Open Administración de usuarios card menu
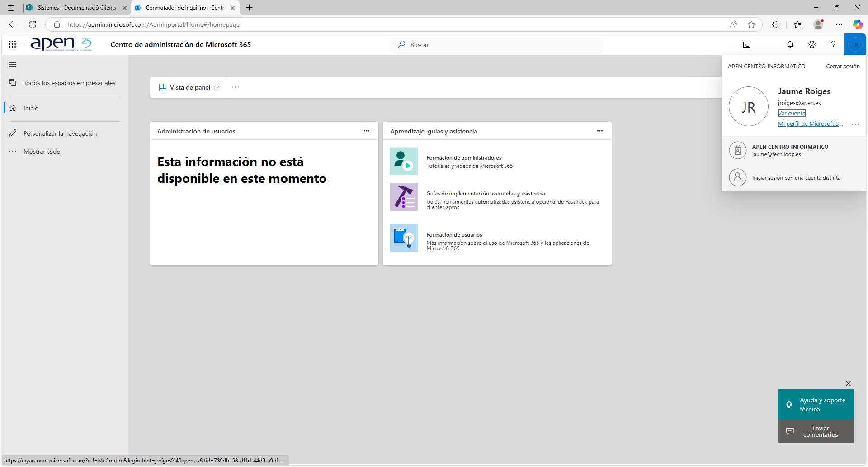868x467 pixels. (x=367, y=131)
